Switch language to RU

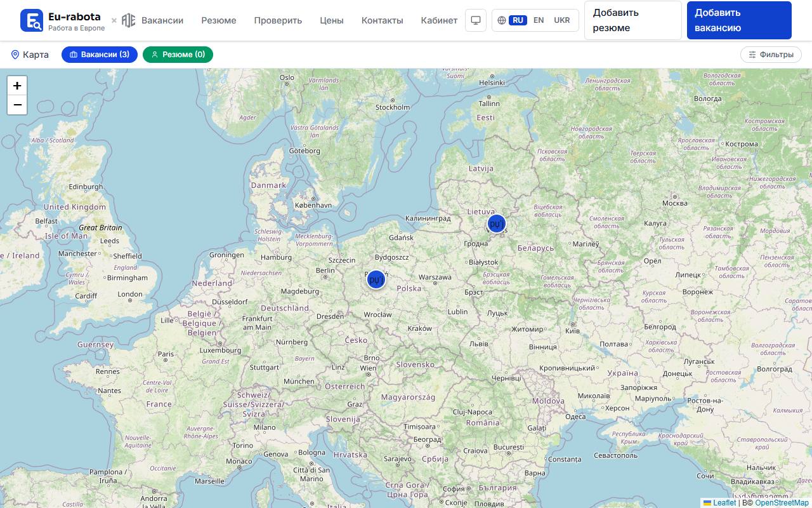[x=518, y=20]
